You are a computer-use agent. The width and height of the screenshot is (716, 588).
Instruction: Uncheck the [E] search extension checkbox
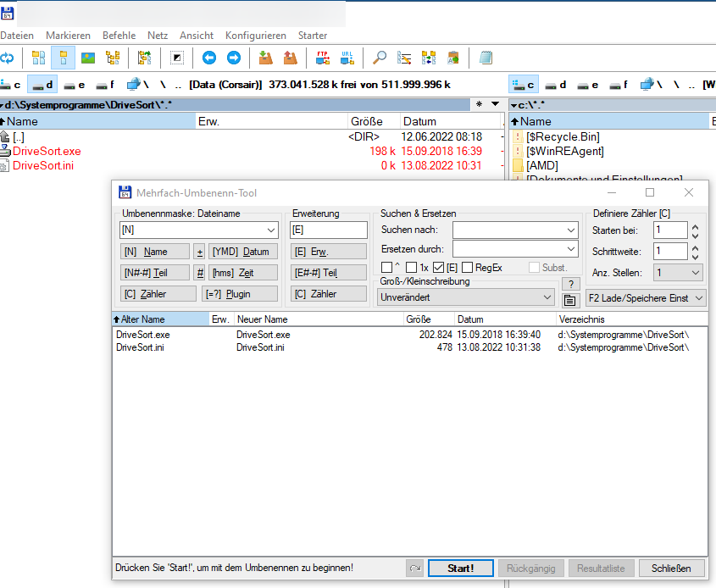tap(438, 267)
